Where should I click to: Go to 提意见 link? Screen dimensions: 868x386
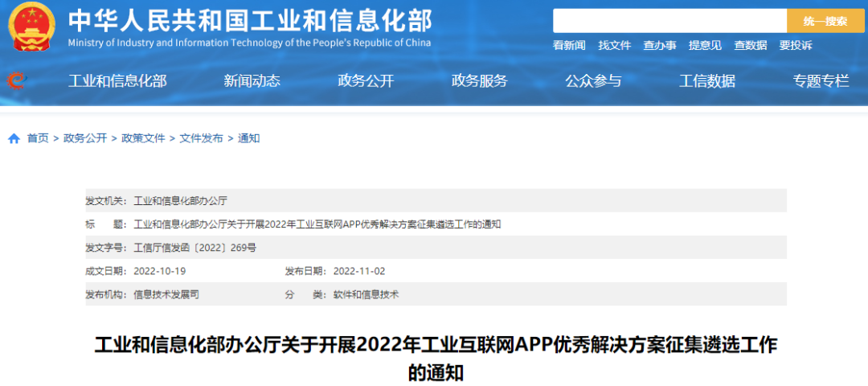click(x=705, y=46)
